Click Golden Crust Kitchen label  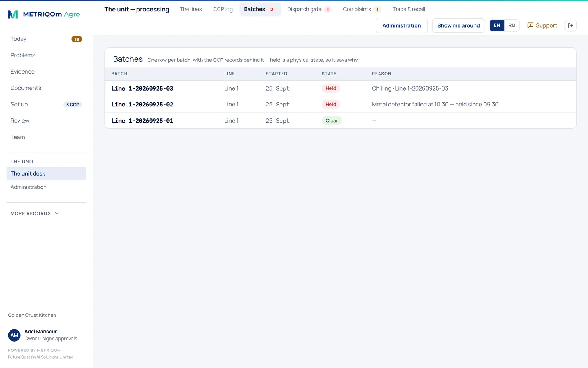click(32, 315)
